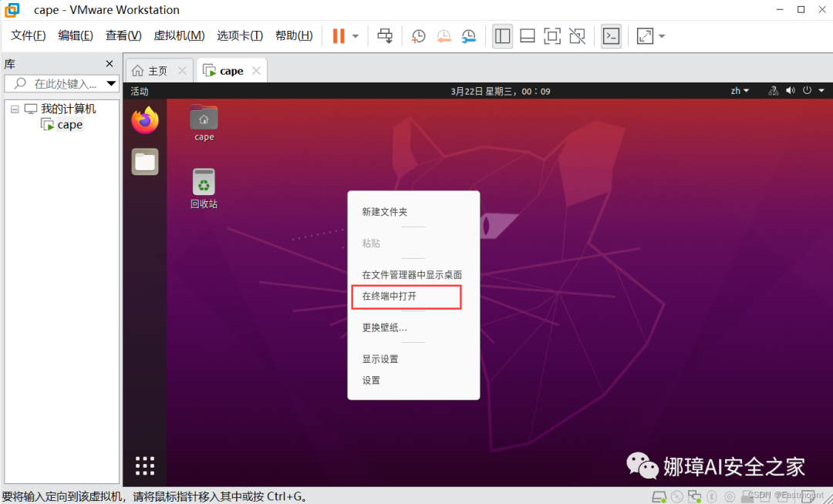Viewport: 833px width, 504px height.
Task: Choose 设置 at bottom of context menu
Action: (x=371, y=381)
